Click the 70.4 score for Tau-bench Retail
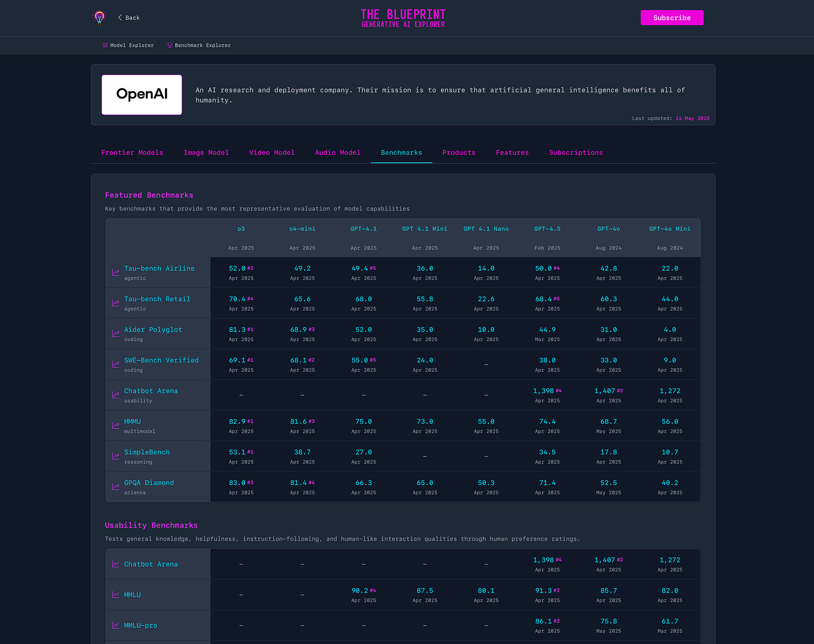 tap(237, 299)
